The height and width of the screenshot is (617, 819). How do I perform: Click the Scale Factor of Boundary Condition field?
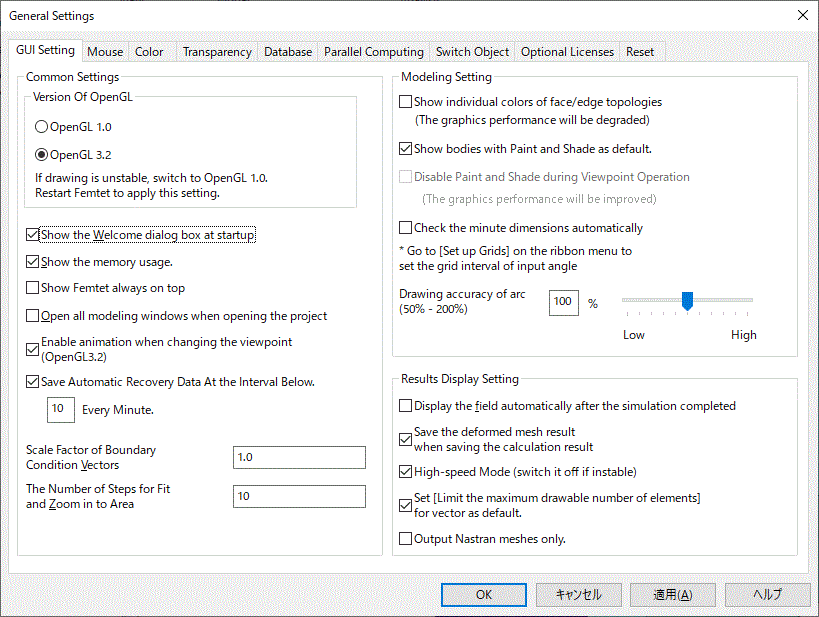coord(299,457)
